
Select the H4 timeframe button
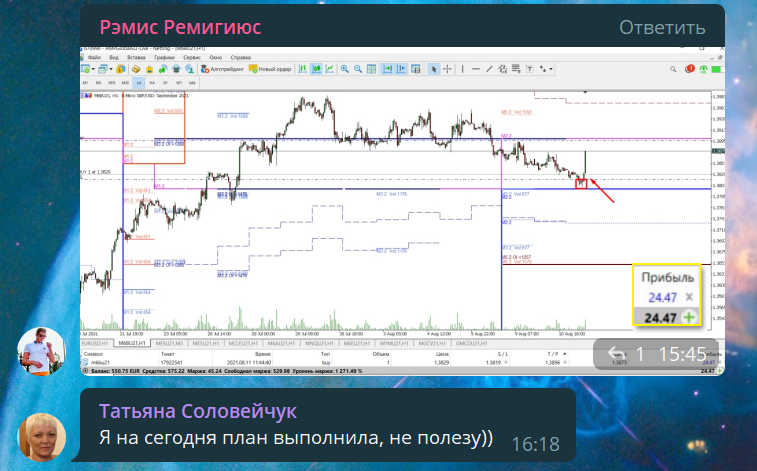pos(152,83)
